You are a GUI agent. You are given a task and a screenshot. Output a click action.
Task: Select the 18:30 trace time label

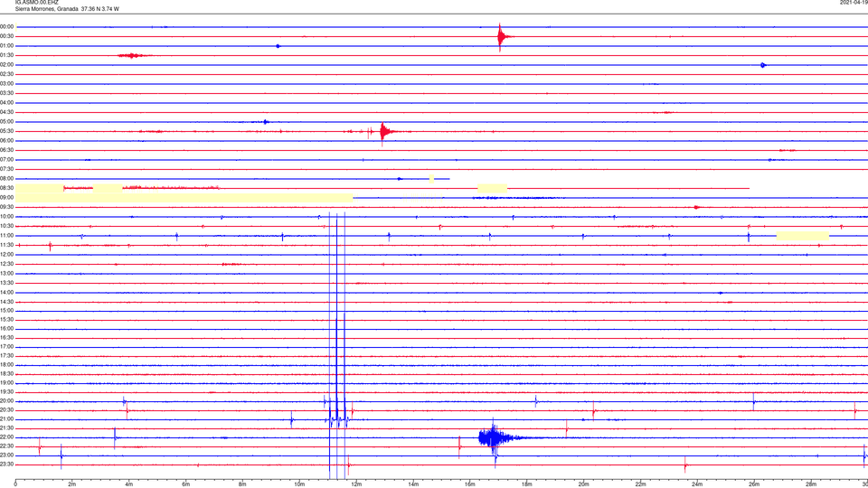[7, 374]
